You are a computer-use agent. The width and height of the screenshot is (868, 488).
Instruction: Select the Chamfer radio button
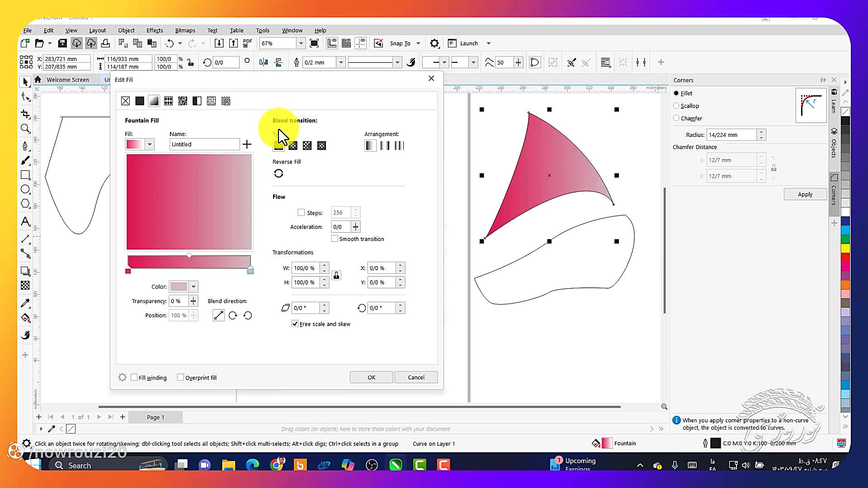[x=676, y=118]
